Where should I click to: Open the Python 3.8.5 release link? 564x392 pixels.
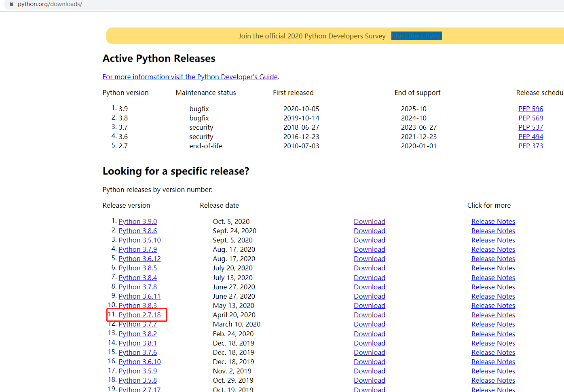[x=138, y=268]
